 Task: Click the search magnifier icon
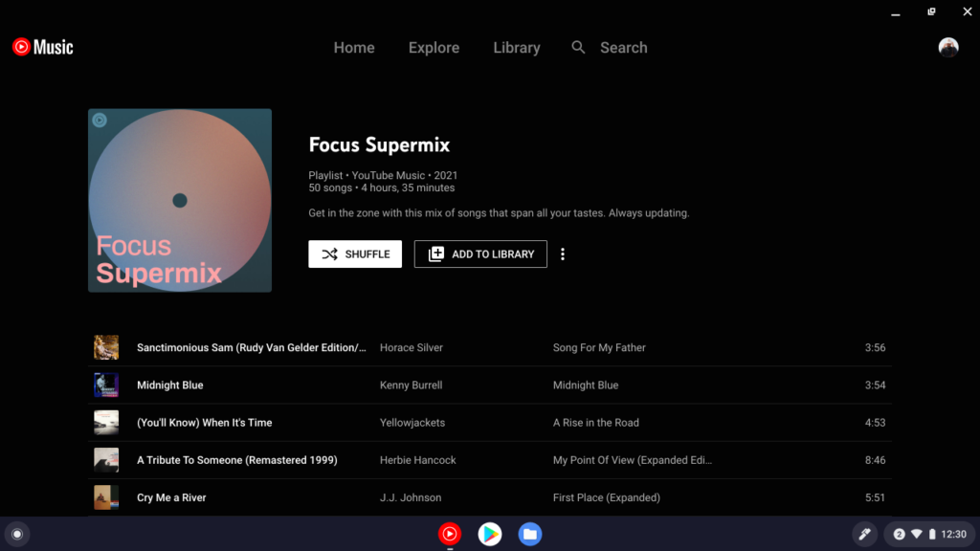click(x=578, y=47)
